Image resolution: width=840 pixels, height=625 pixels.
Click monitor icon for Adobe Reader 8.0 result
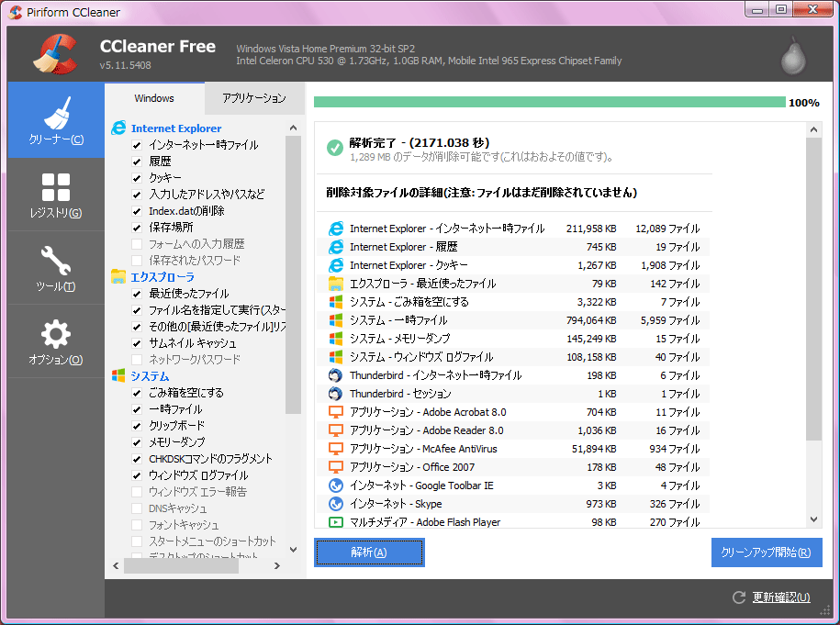(336, 430)
